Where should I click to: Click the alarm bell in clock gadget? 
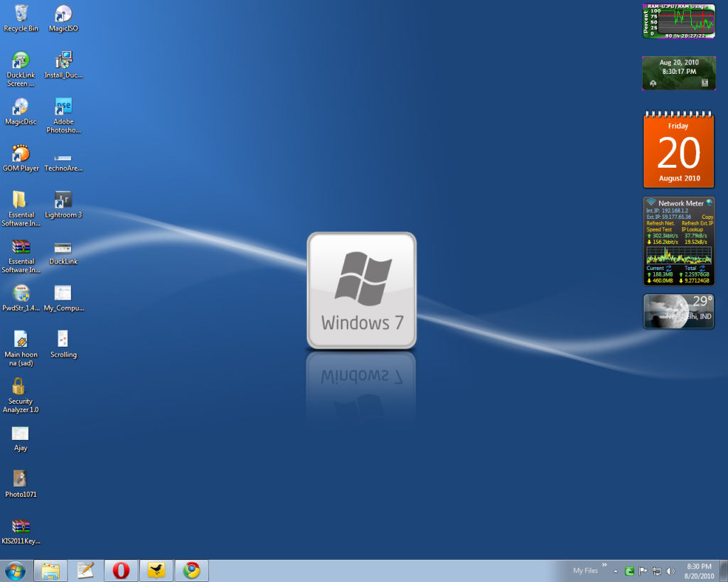tap(653, 83)
